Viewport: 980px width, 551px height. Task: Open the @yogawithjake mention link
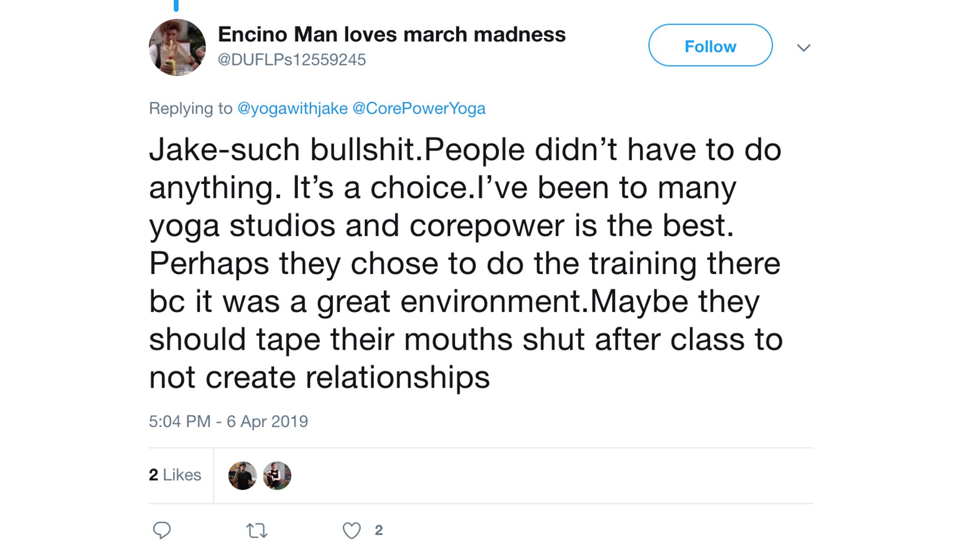pyautogui.click(x=293, y=108)
